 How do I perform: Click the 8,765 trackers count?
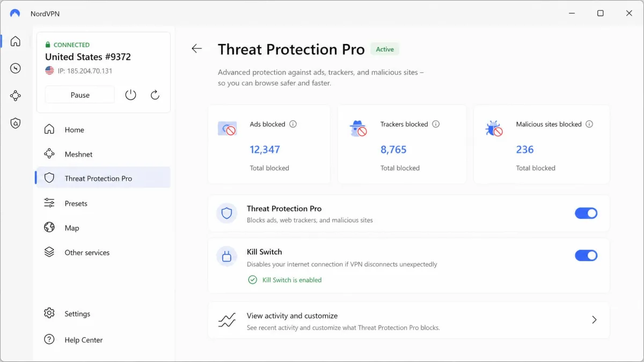(393, 150)
